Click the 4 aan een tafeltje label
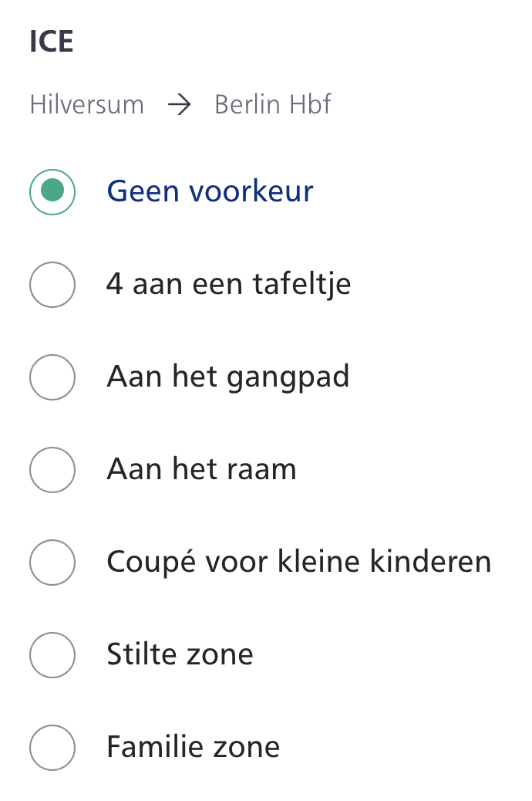 pos(228,284)
